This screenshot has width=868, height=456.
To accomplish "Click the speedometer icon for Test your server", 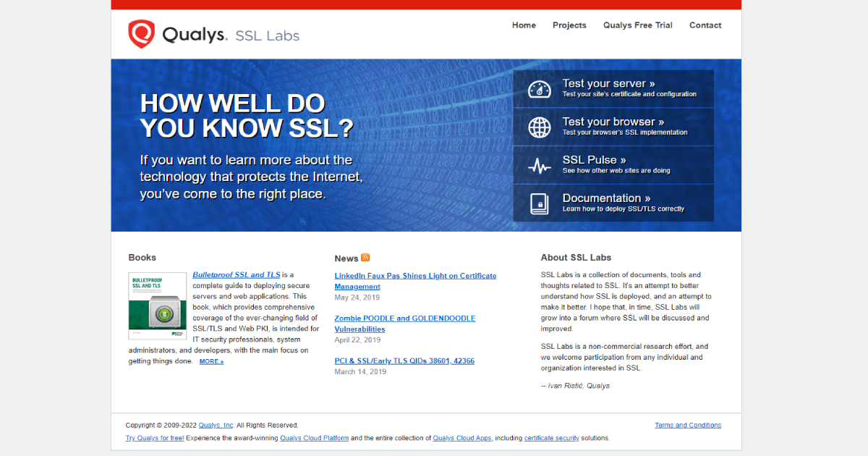I will click(540, 89).
